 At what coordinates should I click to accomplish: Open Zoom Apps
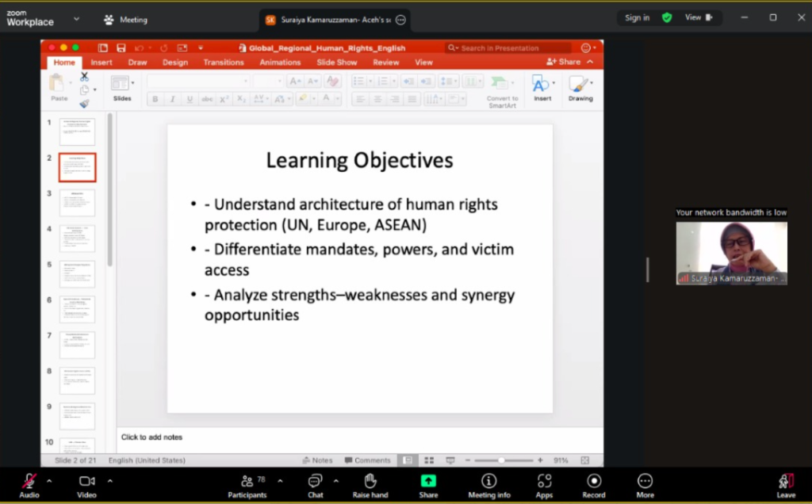coord(544,486)
